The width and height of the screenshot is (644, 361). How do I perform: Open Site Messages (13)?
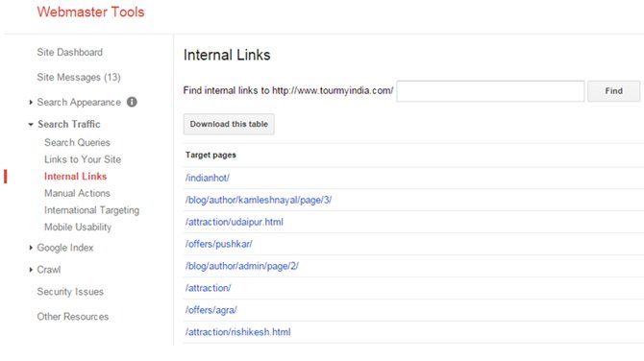point(79,77)
